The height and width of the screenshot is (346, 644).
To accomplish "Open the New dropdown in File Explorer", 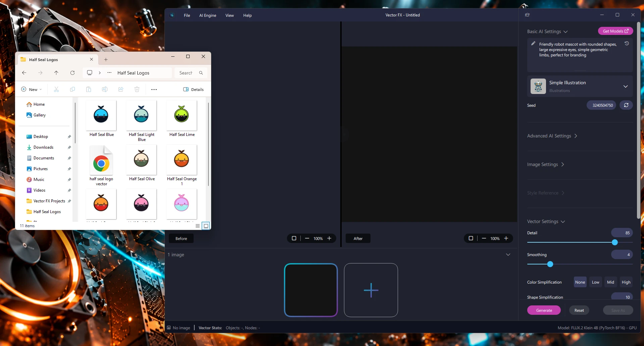I will click(32, 89).
